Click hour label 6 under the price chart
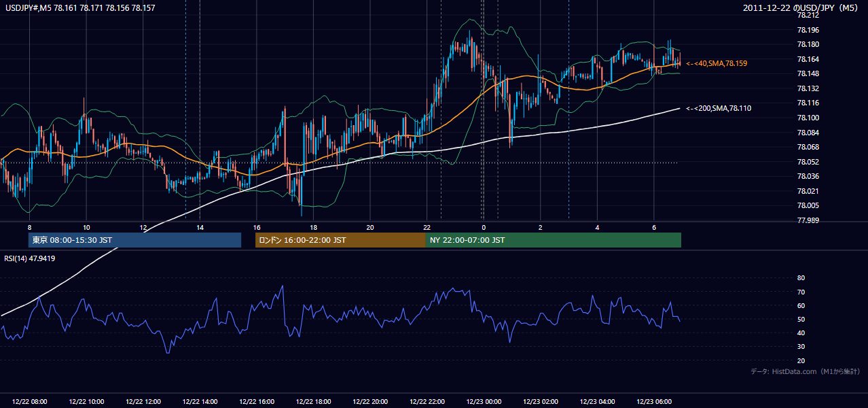 pyautogui.click(x=653, y=227)
